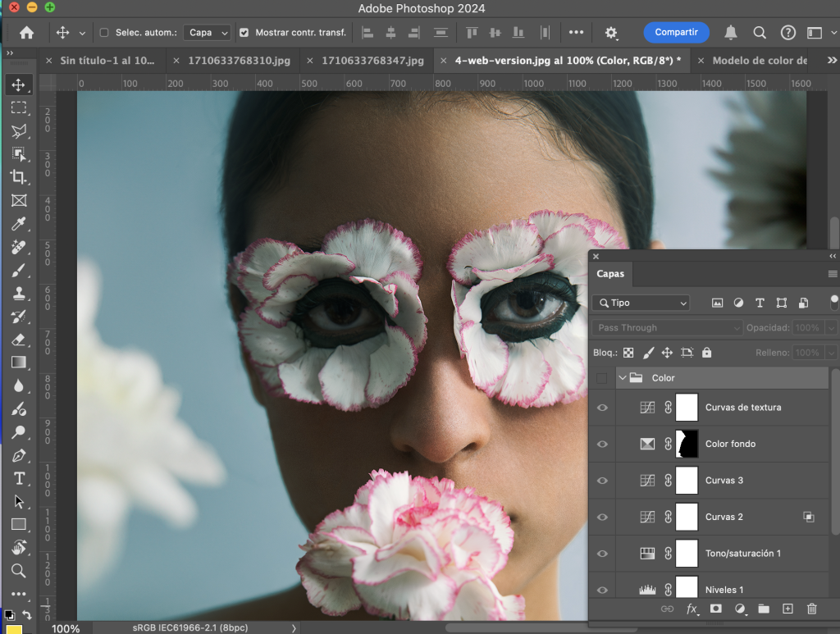Hide the Curvas de textura layer
Screen dimensions: 840x634
click(x=603, y=408)
